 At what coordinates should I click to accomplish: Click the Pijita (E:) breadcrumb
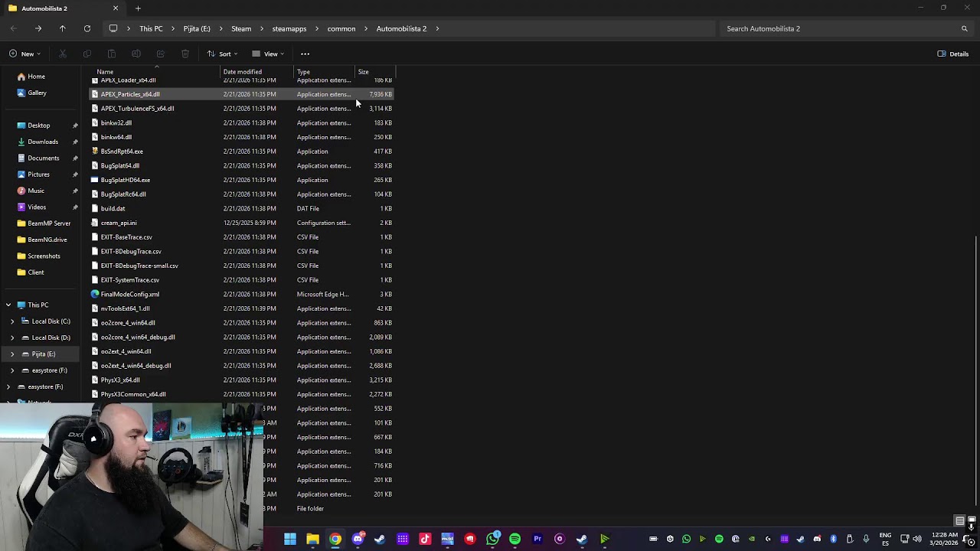[x=197, y=28]
